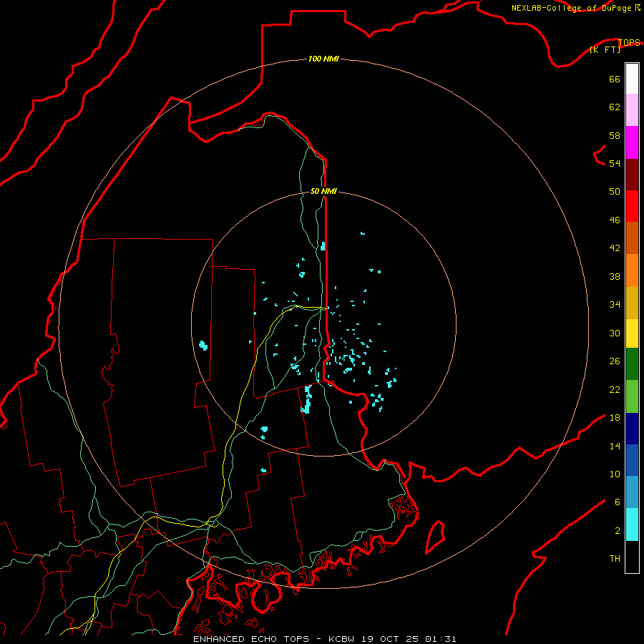Click the black TH legend swatch
The image size is (644, 644).
[632, 557]
